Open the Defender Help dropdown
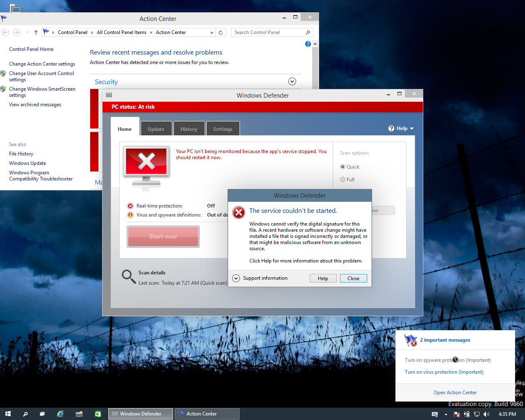 click(x=401, y=128)
